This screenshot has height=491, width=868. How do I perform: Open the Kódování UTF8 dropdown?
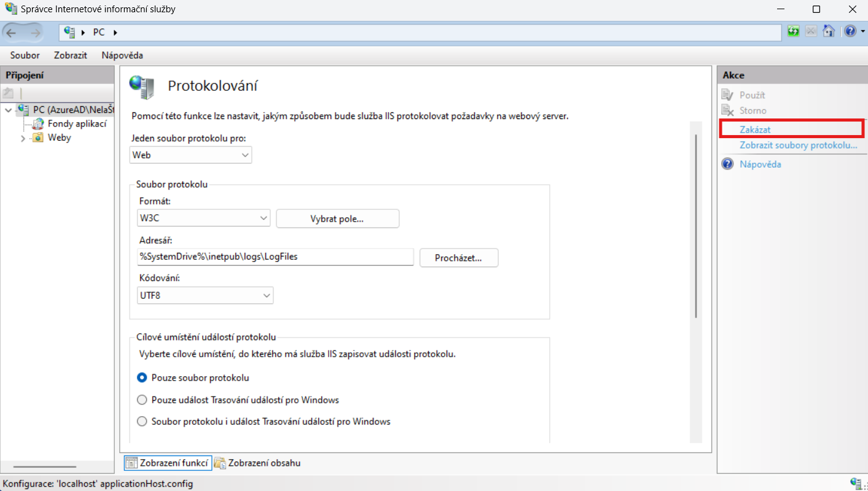click(205, 295)
